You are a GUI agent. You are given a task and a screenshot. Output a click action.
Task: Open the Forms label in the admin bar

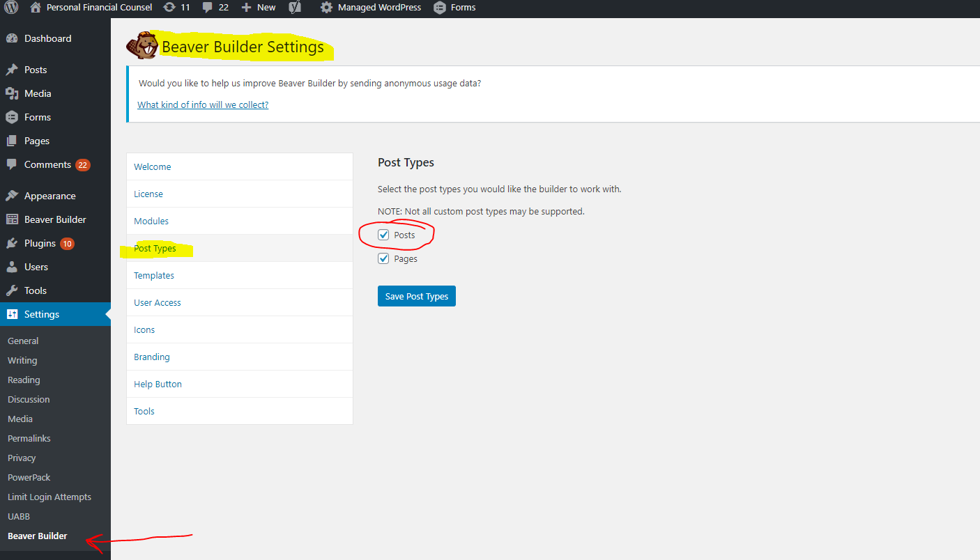click(464, 8)
